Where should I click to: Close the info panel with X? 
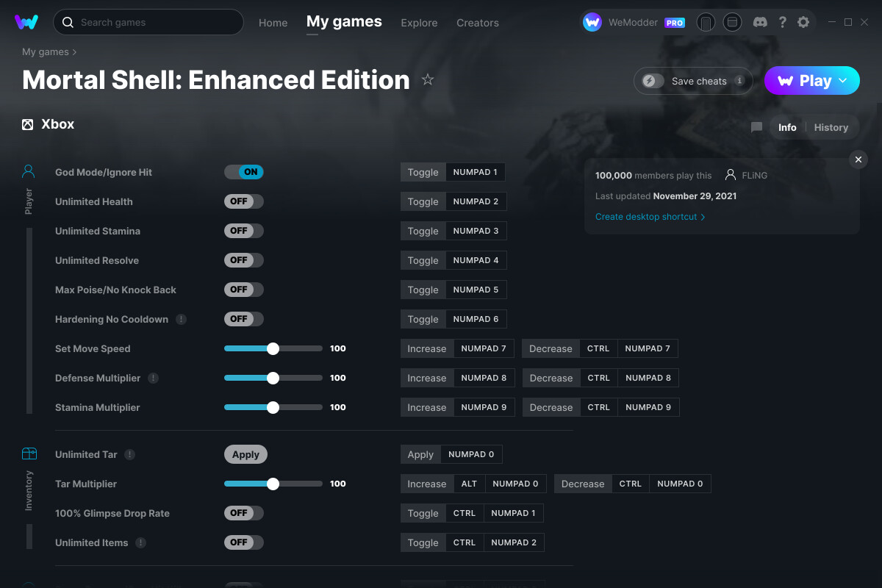point(858,159)
